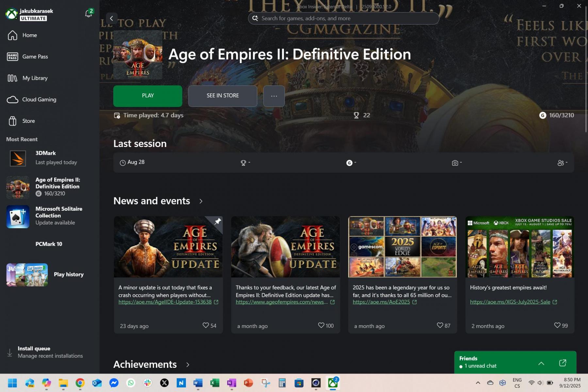Open the Install queue download icon

[x=10, y=352]
